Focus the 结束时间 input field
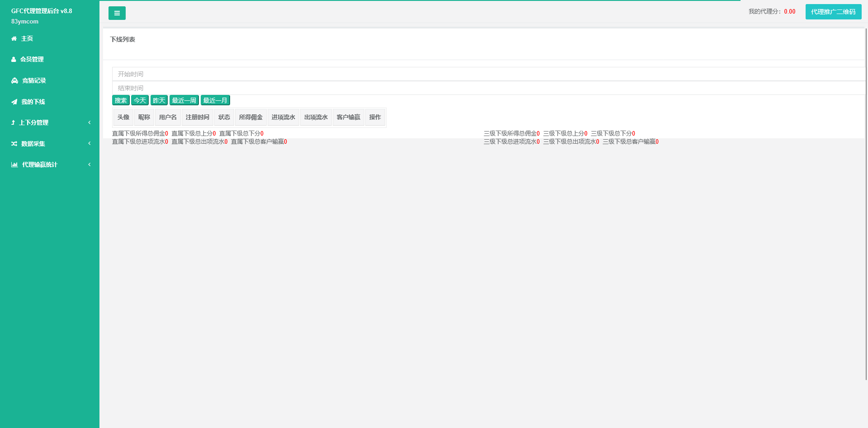 tap(488, 88)
